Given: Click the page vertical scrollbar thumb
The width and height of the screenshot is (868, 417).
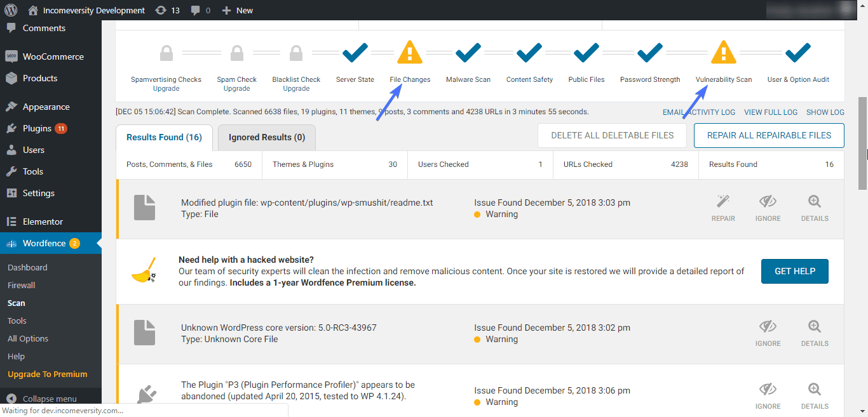Looking at the screenshot, I should (862, 143).
